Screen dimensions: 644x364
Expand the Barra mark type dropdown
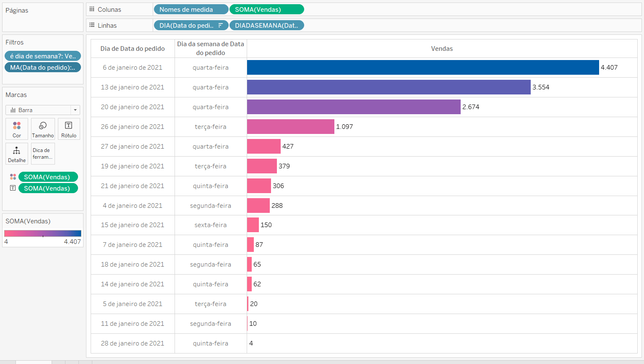pos(75,110)
